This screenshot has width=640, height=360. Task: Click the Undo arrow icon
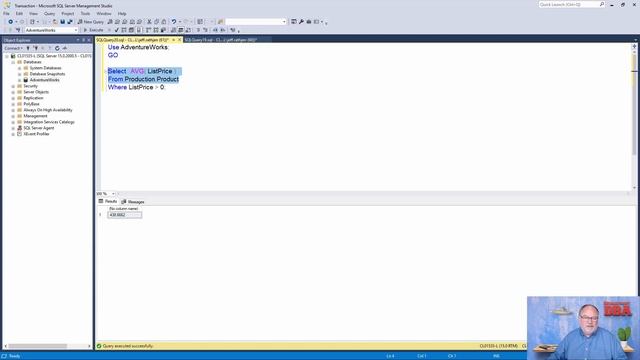(174, 22)
